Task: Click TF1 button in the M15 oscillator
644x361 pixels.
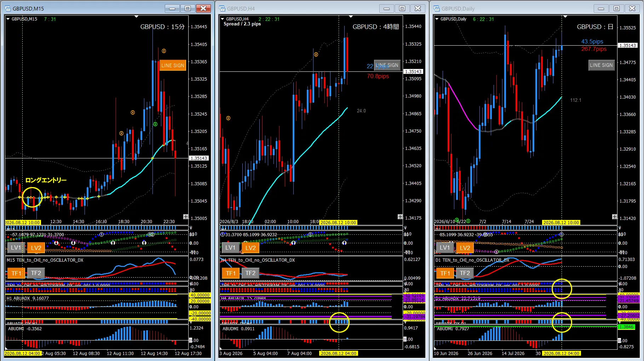Action: [x=16, y=273]
